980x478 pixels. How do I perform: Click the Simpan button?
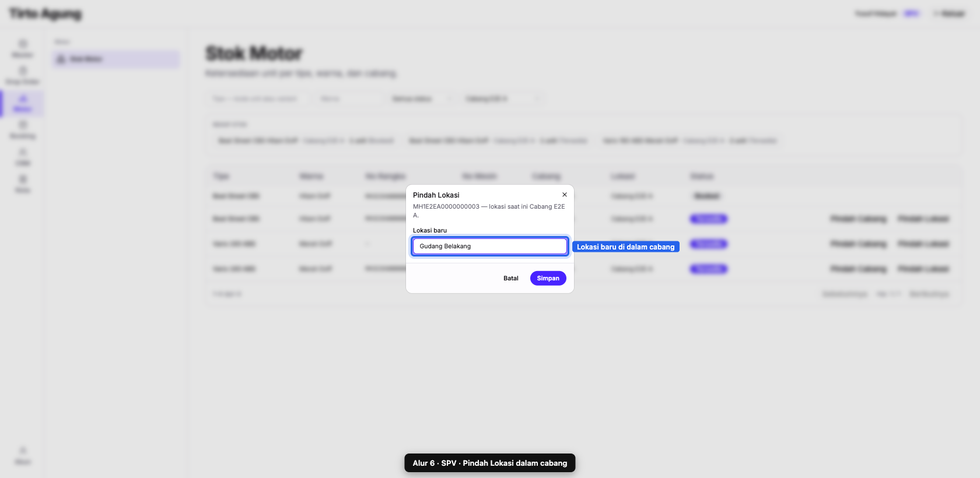click(x=548, y=278)
